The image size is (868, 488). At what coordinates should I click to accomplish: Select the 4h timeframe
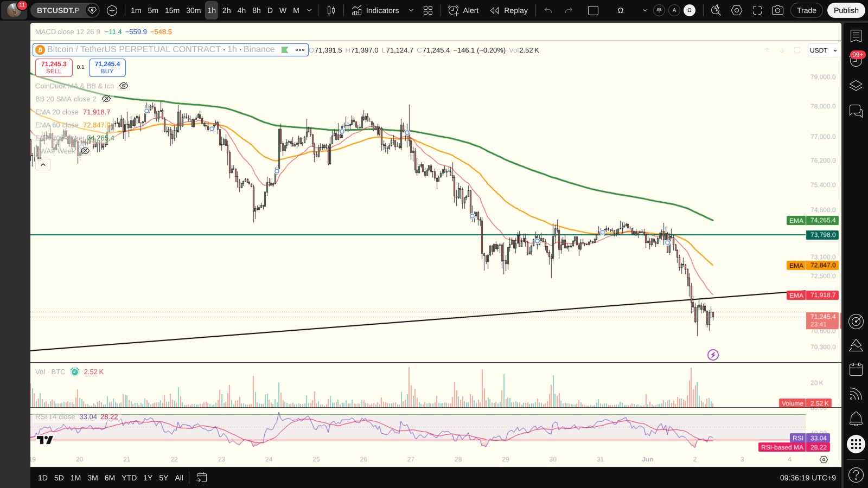click(241, 10)
